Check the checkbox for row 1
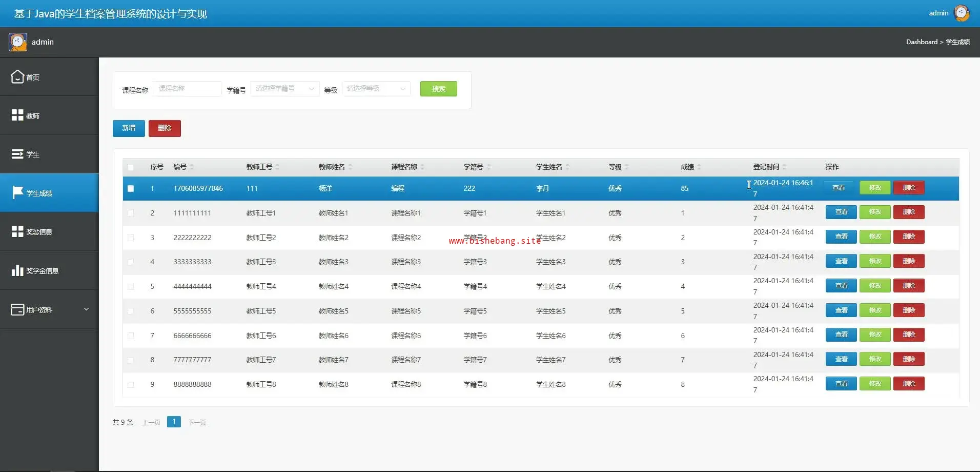Viewport: 980px width, 472px height. click(x=131, y=188)
